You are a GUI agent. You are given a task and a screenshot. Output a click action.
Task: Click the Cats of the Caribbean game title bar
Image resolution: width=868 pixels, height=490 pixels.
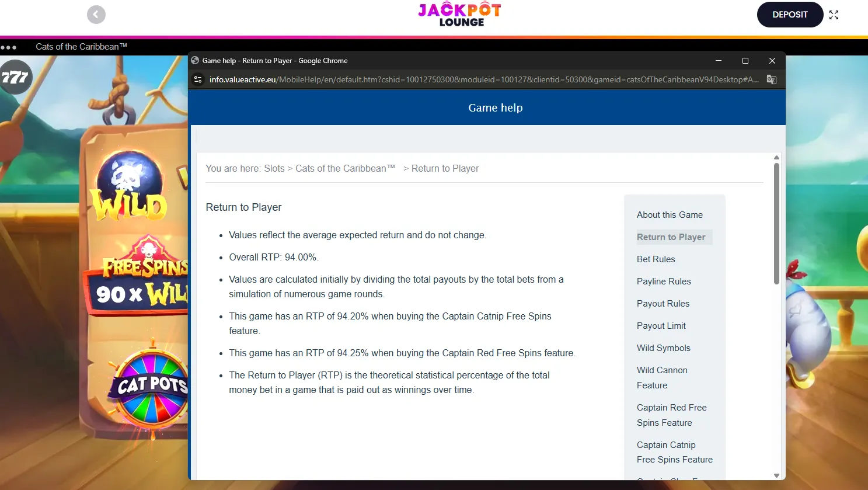tap(81, 47)
